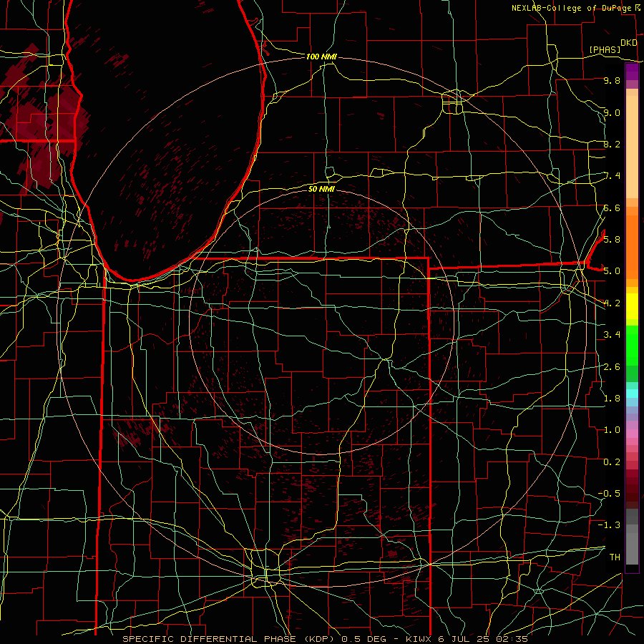Screen dimensions: 644x644
Task: Click the 9.0 value on the scale
Action: click(x=612, y=112)
